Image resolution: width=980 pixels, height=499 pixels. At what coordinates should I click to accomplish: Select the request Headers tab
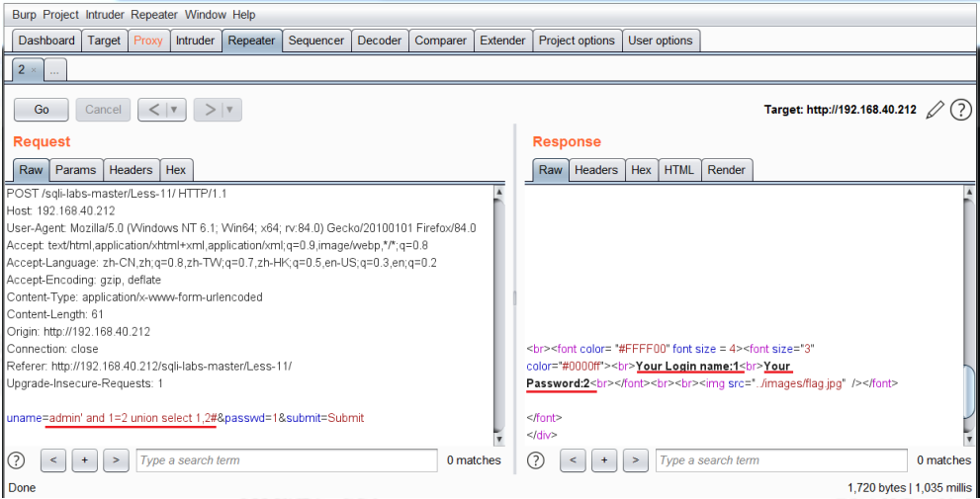[x=131, y=170]
